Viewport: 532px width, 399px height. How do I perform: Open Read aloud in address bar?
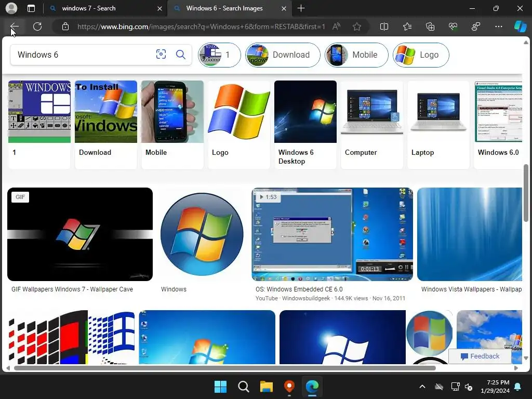pyautogui.click(x=336, y=26)
